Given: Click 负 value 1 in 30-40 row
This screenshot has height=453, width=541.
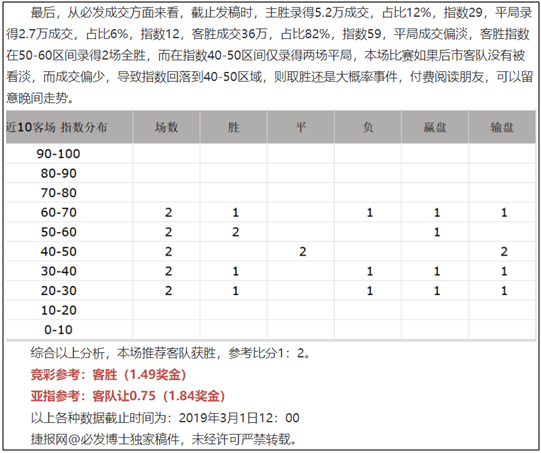Looking at the screenshot, I should 370,272.
